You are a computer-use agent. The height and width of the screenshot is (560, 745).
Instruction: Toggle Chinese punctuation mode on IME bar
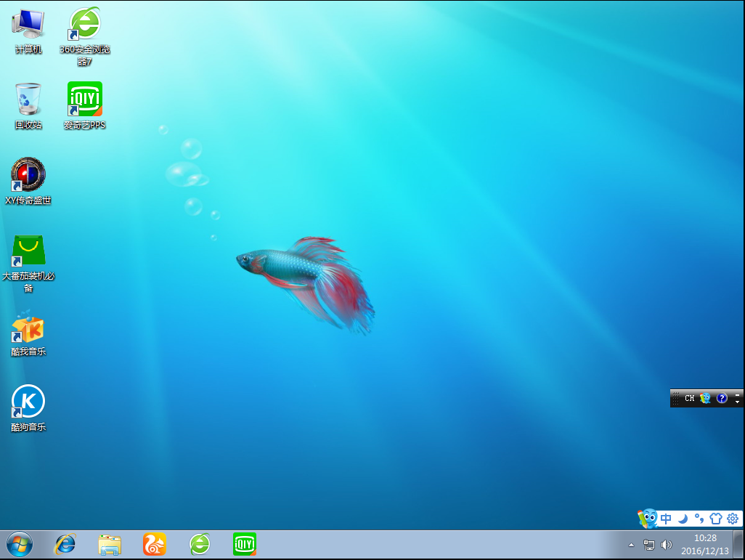point(699,519)
